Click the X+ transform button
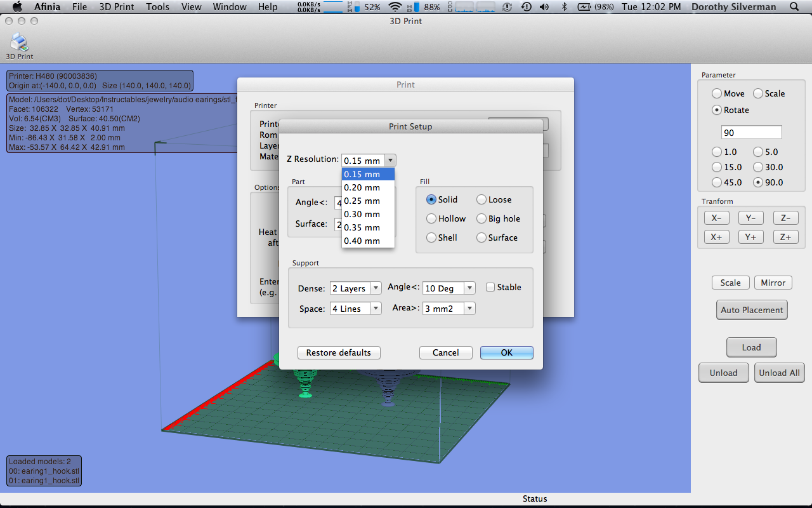This screenshot has width=812, height=508. click(x=717, y=237)
